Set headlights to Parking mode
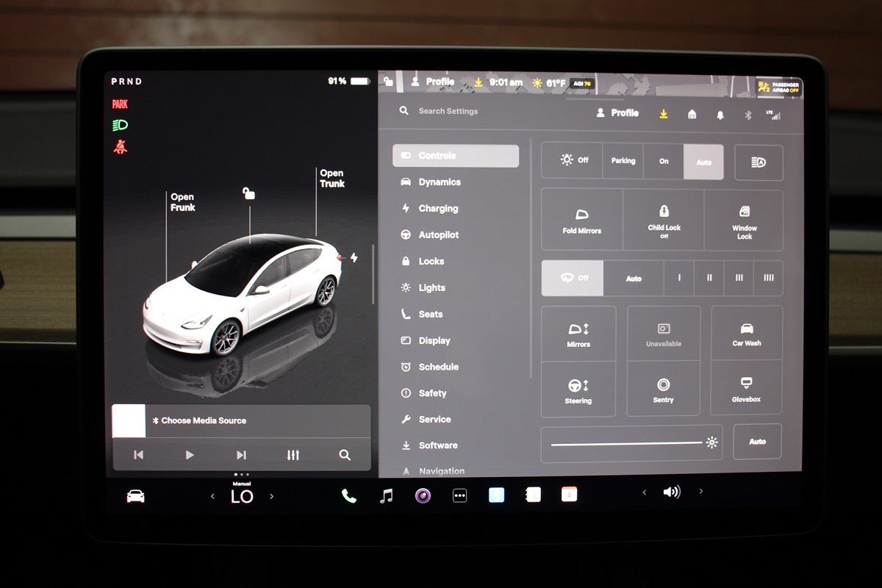Image resolution: width=882 pixels, height=588 pixels. pos(623,161)
